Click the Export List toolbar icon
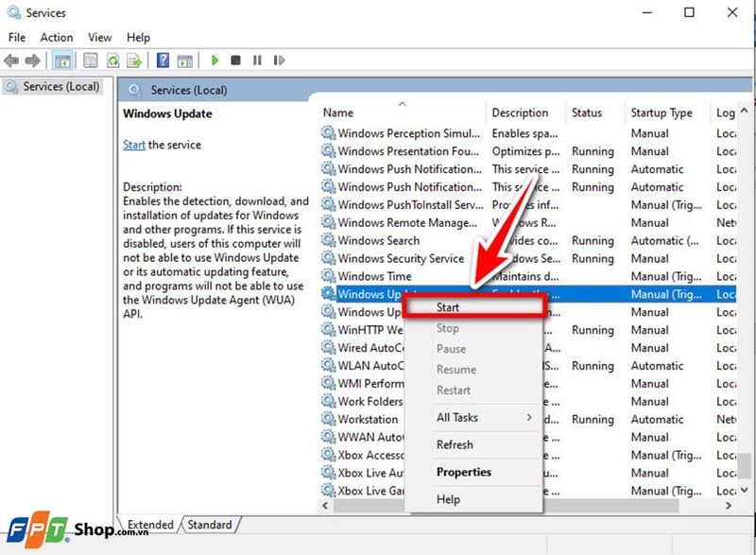This screenshot has height=555, width=756. (x=134, y=61)
